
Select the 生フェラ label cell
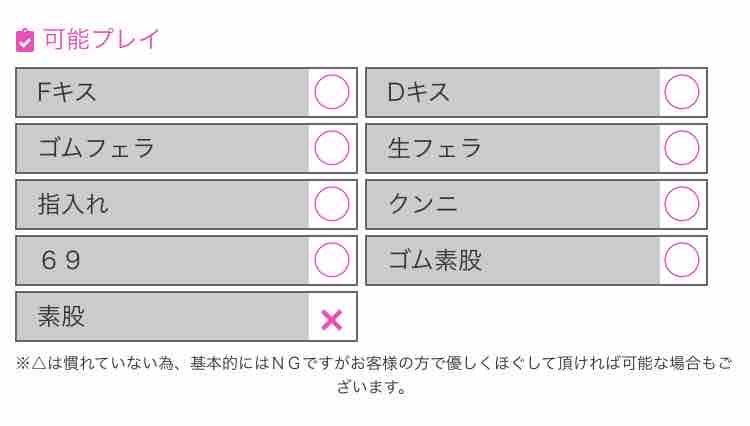(513, 148)
